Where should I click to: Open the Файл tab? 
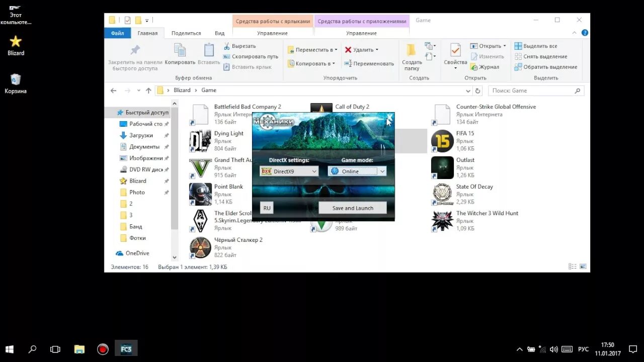tap(118, 33)
